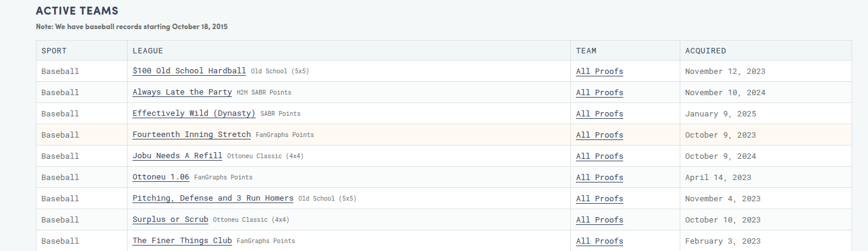868x251 pixels.
Task: Open All Proofs team in Effectively Wild row
Action: 599,113
